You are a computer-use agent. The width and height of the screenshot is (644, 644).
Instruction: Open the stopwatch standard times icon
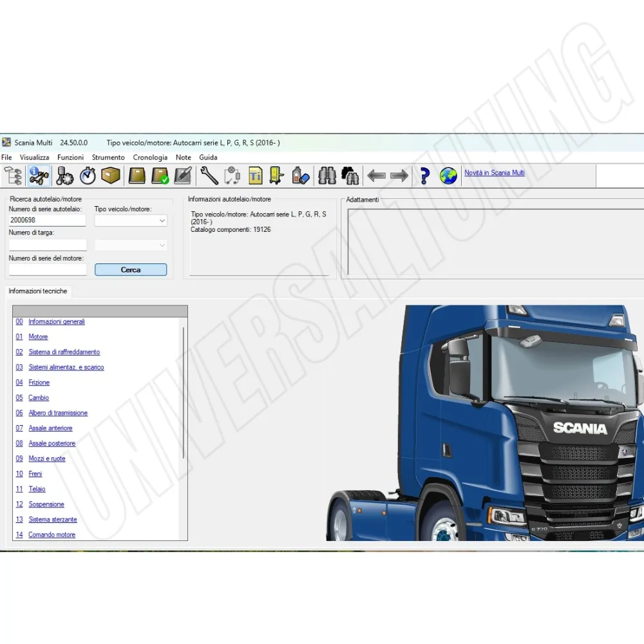click(86, 175)
